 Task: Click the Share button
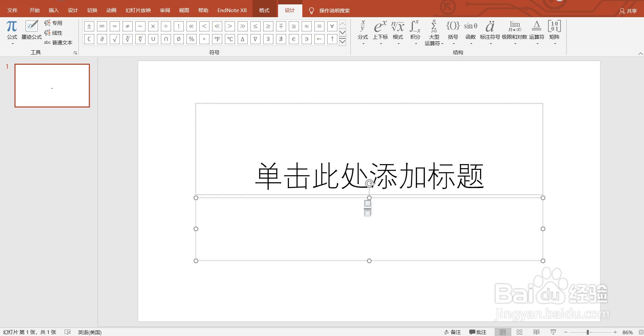point(629,11)
